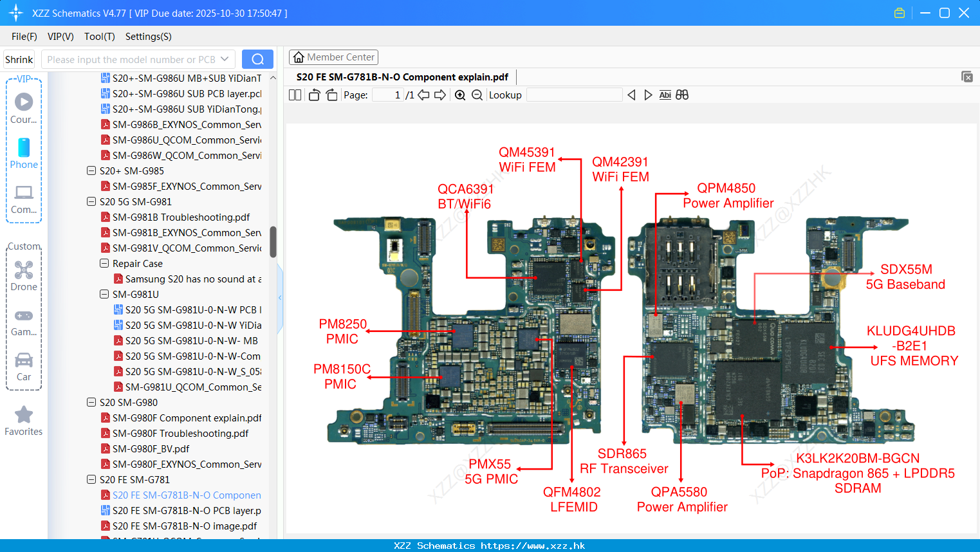Viewport: 980px width, 552px height.
Task: Collapse the S20 5G SM-G981 folder
Action: click(91, 202)
